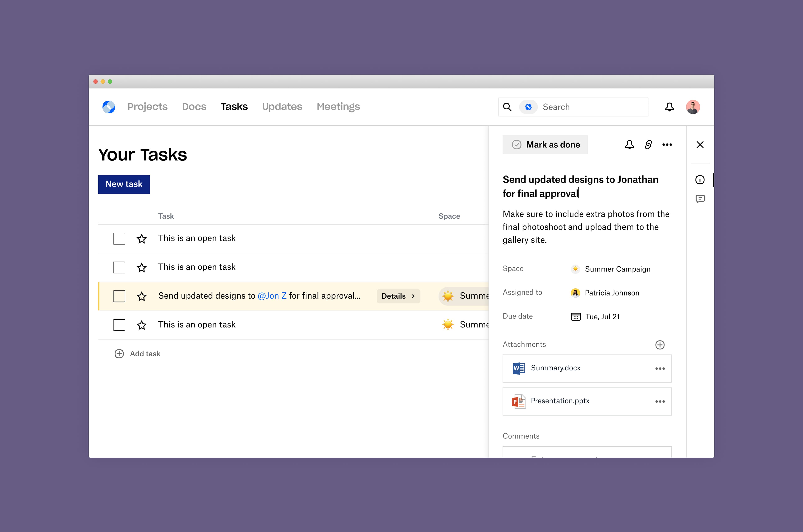Go to the Updates tab

[282, 107]
